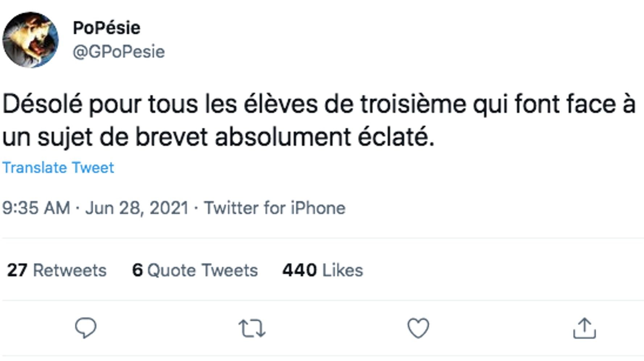Show the Quote Tweets list label
The width and height of the screenshot is (644, 361).
click(202, 270)
